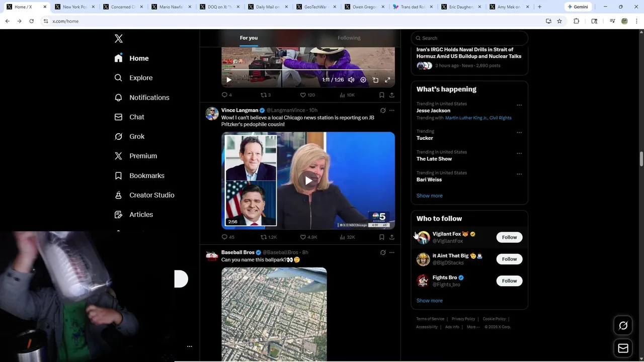Image resolution: width=644 pixels, height=362 pixels.
Task: Share the Vince Langman post
Action: (392, 237)
